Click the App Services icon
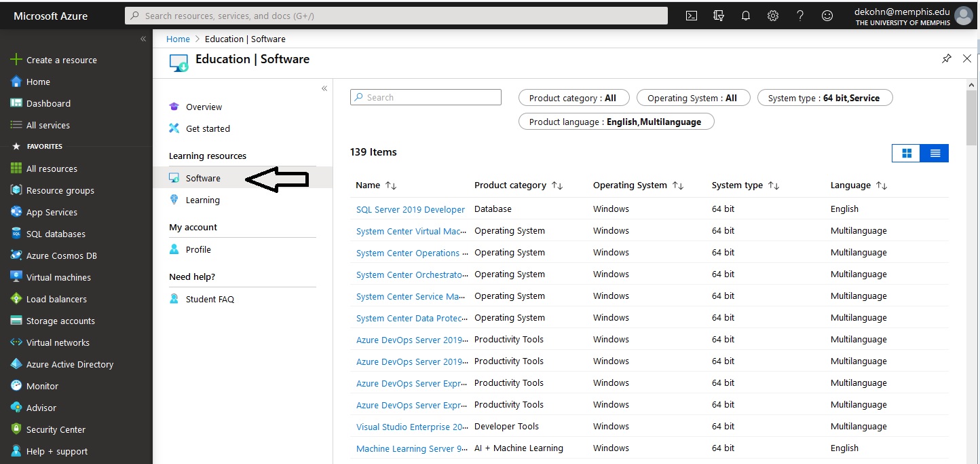 point(16,212)
